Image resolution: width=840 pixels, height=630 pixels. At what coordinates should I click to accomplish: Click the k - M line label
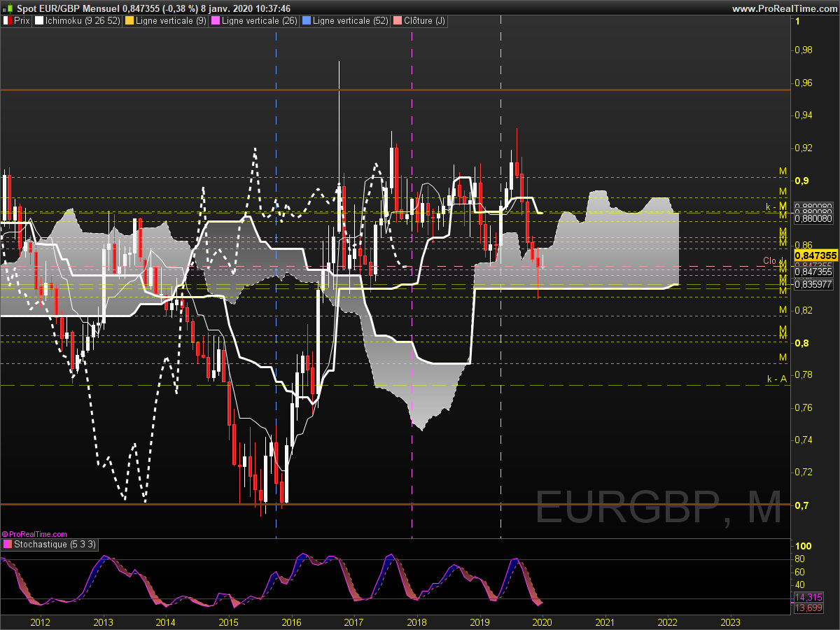(776, 206)
